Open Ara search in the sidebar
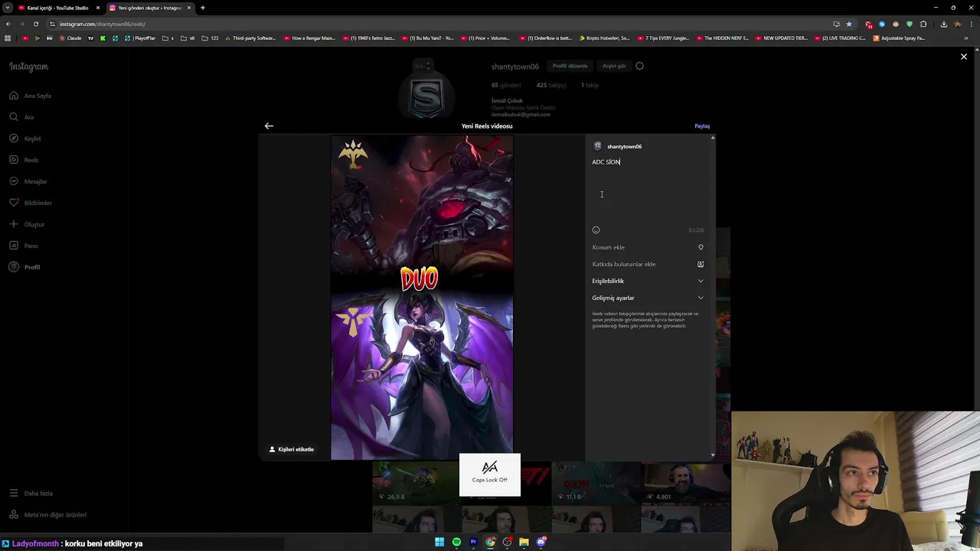 pos(21,117)
